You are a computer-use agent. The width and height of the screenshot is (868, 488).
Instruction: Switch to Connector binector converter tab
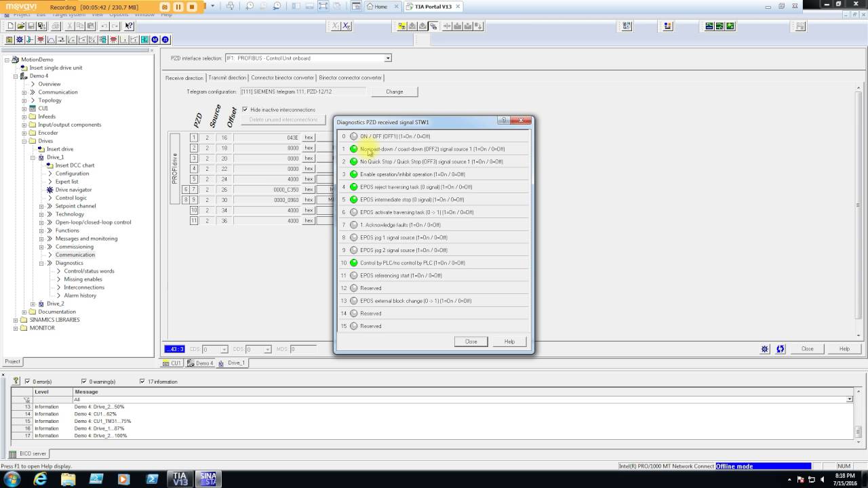coord(283,78)
